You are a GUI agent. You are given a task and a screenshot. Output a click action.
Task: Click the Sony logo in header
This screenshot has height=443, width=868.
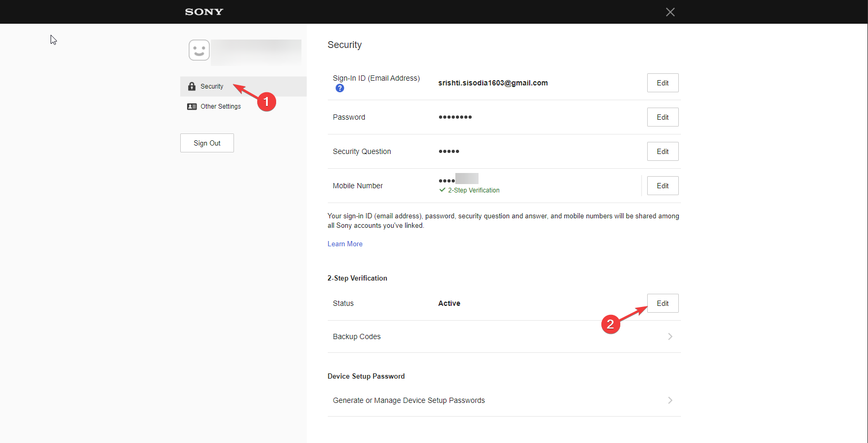point(204,12)
